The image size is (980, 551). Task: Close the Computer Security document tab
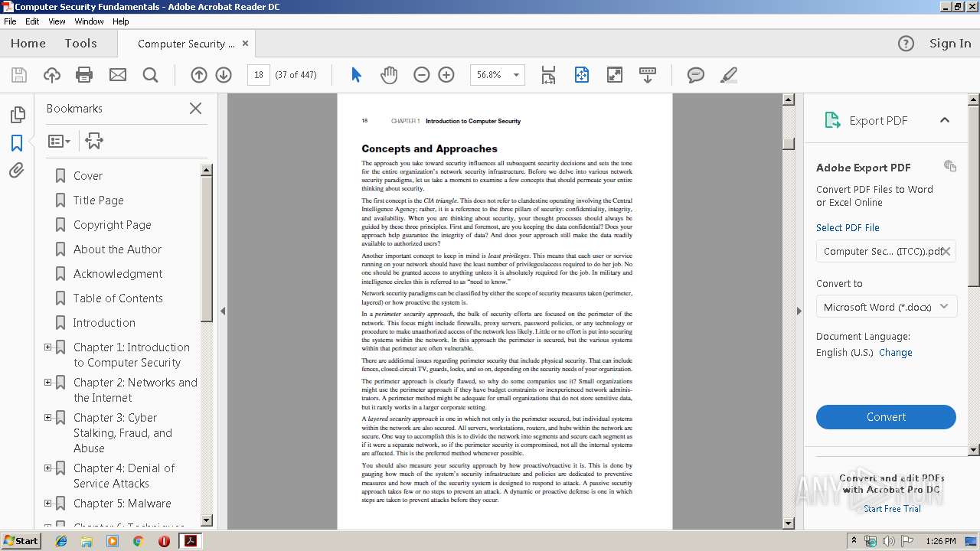(x=246, y=44)
